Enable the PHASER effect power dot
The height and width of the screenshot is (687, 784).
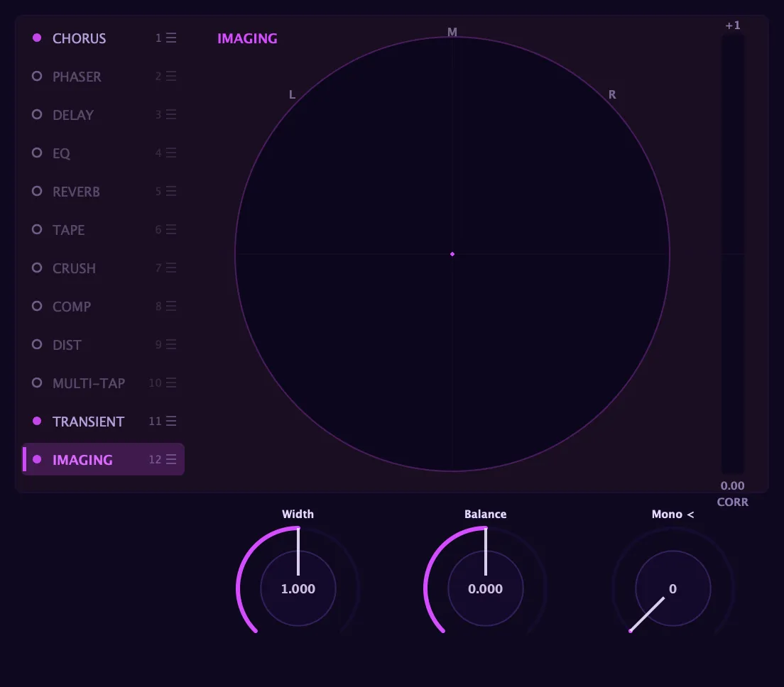click(x=37, y=76)
